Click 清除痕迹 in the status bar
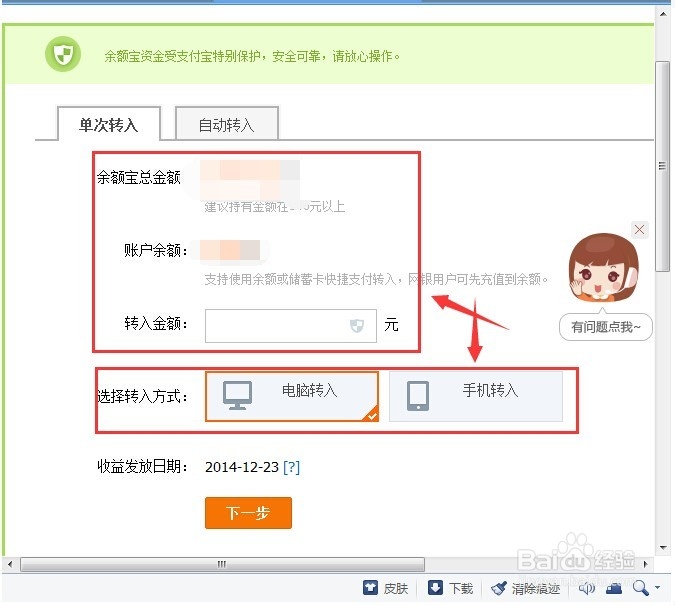Screen dimensions: 675x605 pyautogui.click(x=526, y=588)
